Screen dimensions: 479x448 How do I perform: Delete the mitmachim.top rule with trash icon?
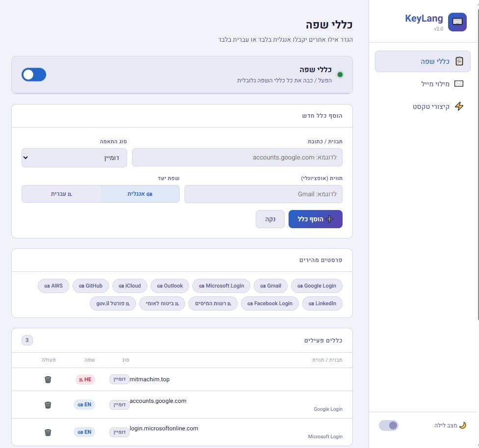pyautogui.click(x=48, y=379)
